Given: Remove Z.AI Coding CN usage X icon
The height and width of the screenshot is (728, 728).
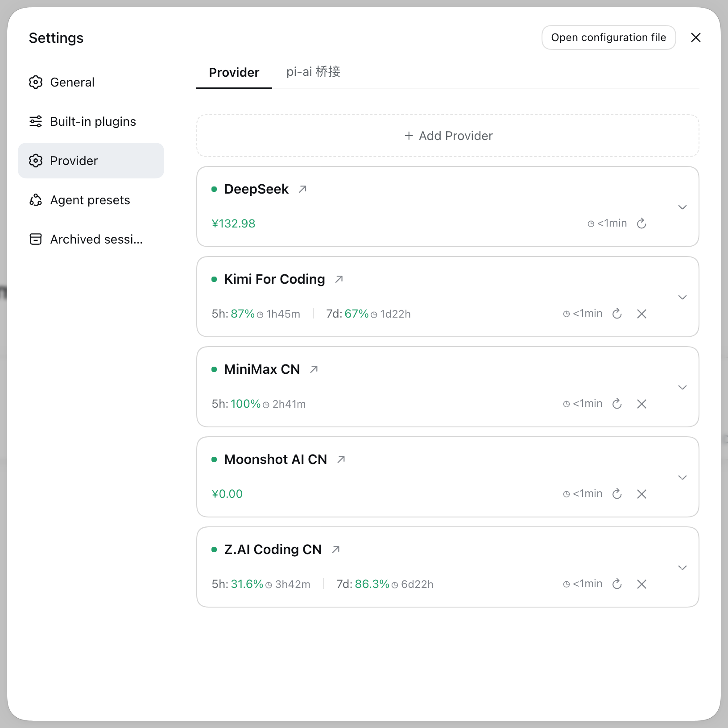Looking at the screenshot, I should [641, 584].
